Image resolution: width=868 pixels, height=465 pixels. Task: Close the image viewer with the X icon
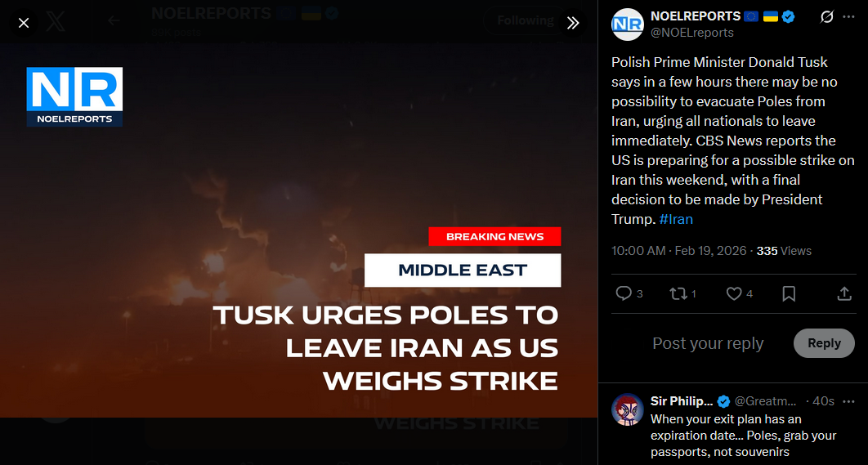(x=24, y=23)
